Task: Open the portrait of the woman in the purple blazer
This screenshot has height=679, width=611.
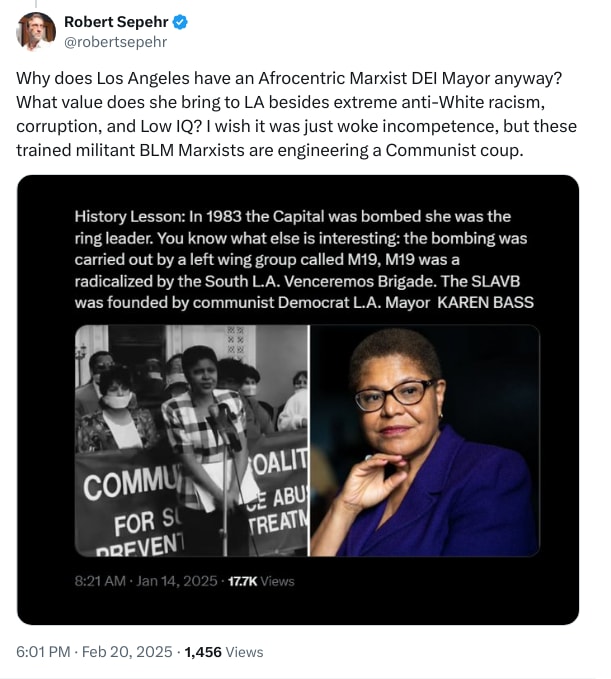Action: [x=425, y=440]
